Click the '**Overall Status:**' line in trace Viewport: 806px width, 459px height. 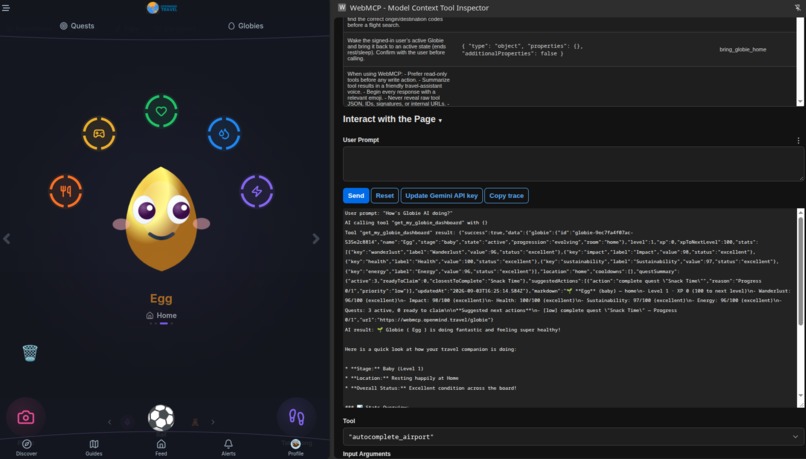pyautogui.click(x=431, y=388)
